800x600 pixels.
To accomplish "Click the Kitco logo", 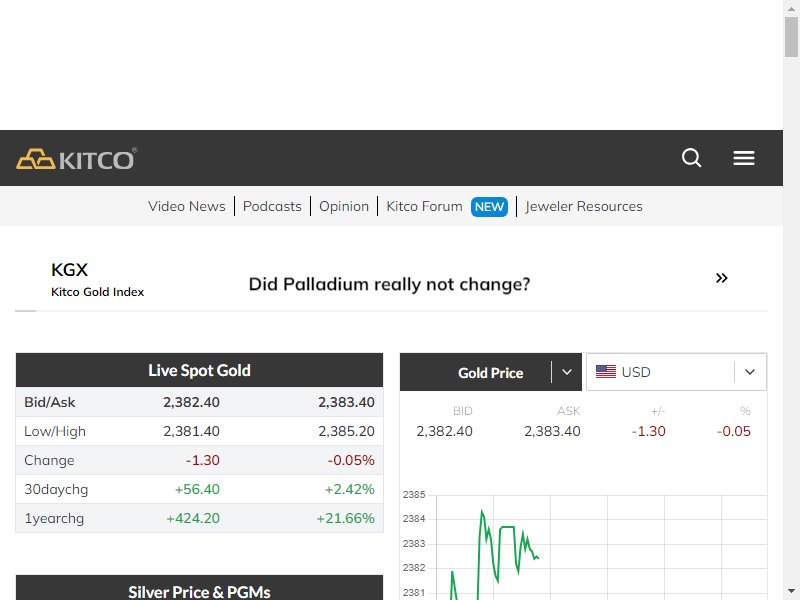I will point(77,159).
